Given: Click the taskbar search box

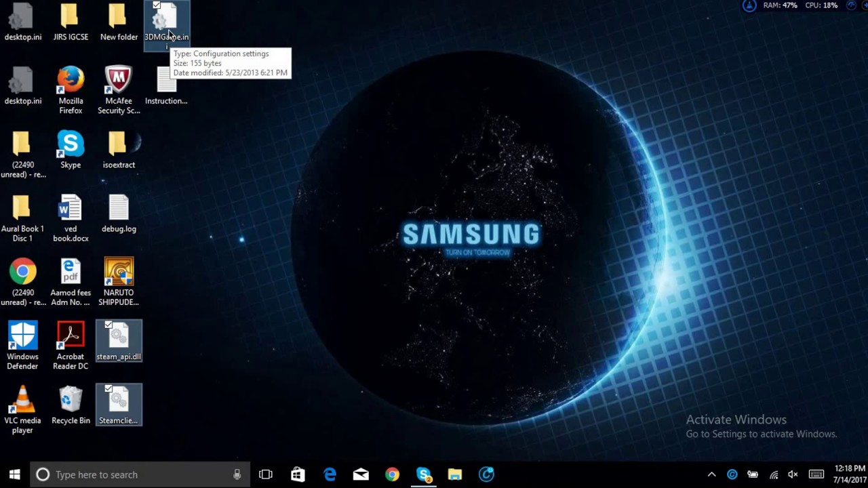Looking at the screenshot, I should (x=140, y=474).
